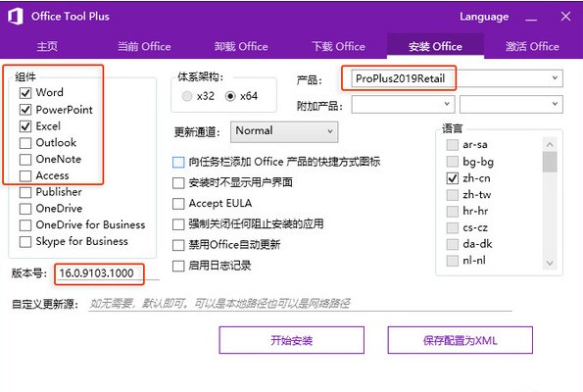
Task: Check 启用日志记录
Action: pos(178,266)
